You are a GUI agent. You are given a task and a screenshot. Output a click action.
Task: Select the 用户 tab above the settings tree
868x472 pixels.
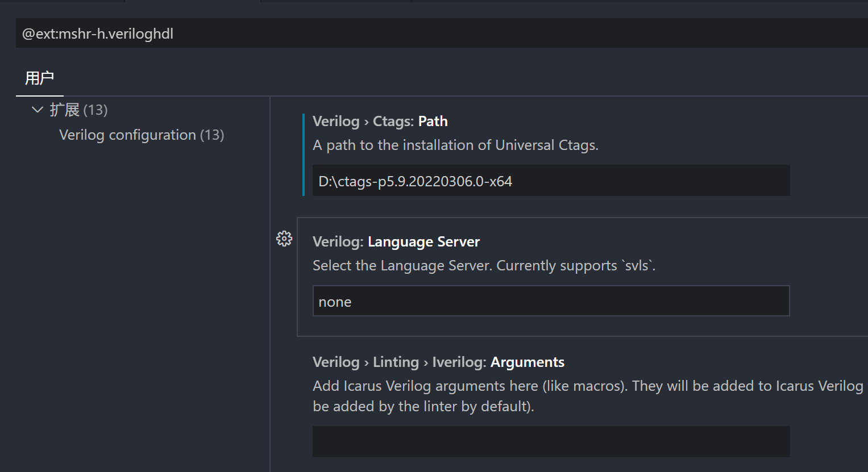[x=39, y=78]
